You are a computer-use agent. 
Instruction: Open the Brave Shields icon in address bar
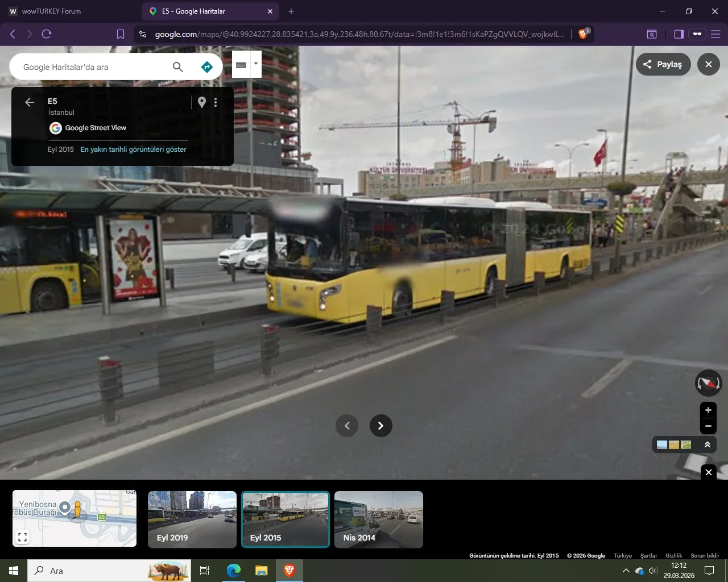582,34
